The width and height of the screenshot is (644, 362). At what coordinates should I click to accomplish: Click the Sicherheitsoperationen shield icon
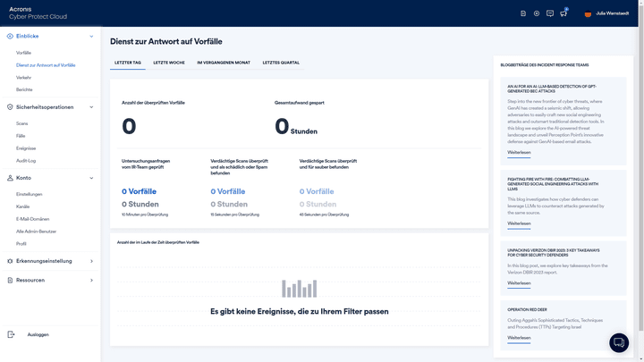[x=10, y=107]
